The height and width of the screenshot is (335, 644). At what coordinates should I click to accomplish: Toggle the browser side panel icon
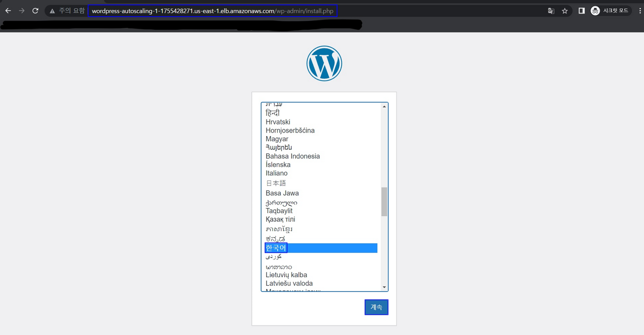[x=582, y=11]
